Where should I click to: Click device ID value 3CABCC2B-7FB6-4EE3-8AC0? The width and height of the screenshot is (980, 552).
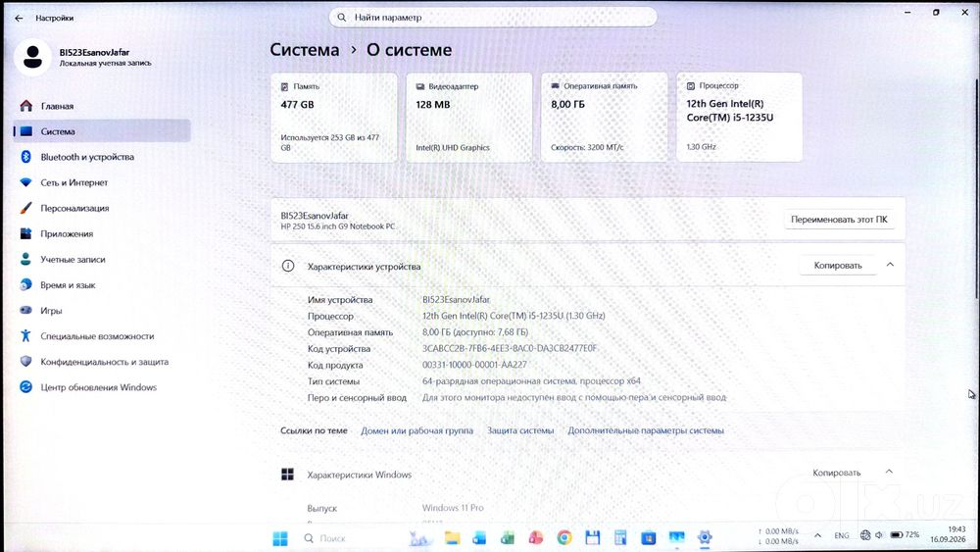(x=510, y=348)
